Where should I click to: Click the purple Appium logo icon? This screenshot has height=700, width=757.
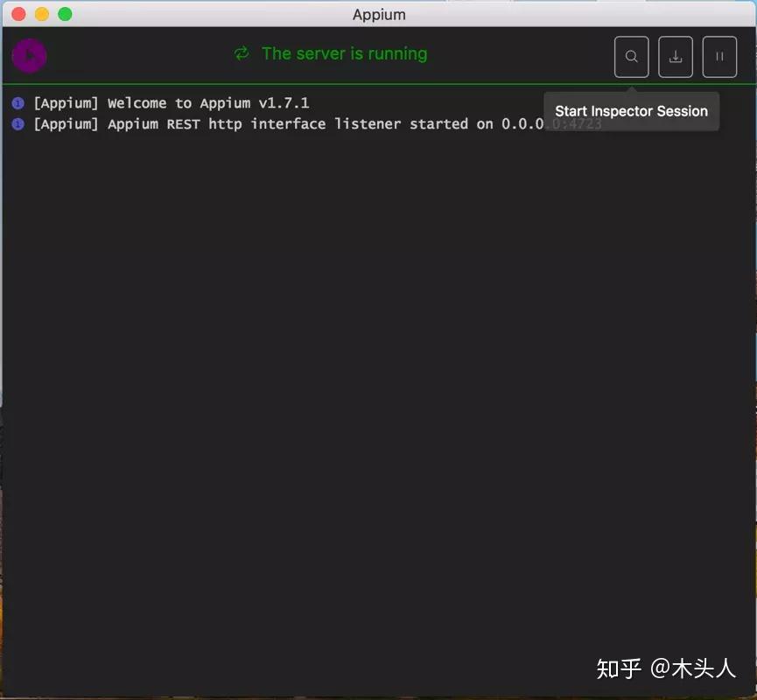click(x=29, y=55)
